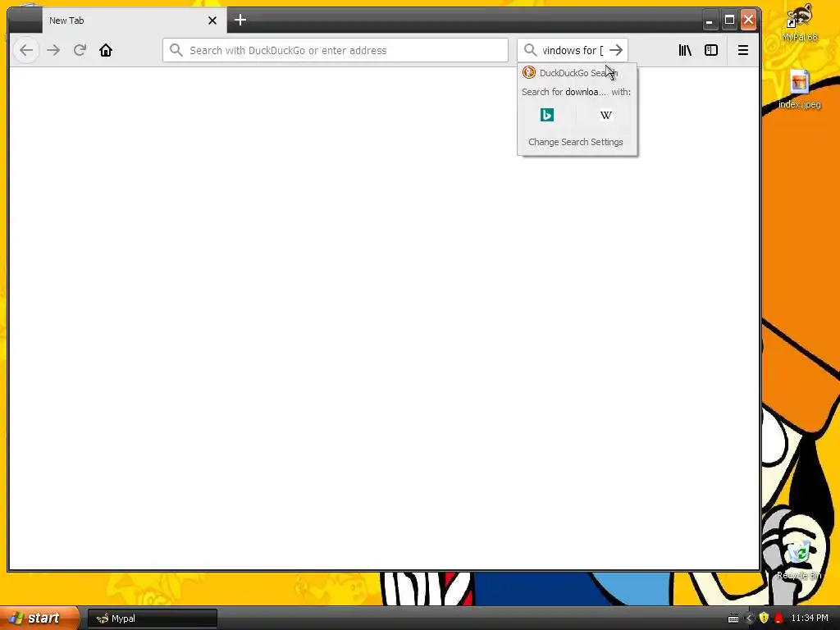Close the New Tab tab
Image resolution: width=840 pixels, height=630 pixels.
tap(212, 21)
